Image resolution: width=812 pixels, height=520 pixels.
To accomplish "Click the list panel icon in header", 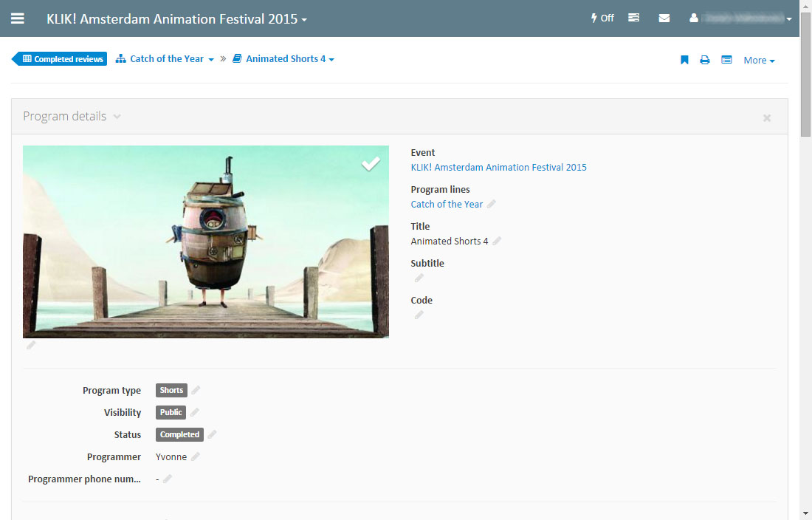I will pos(633,18).
